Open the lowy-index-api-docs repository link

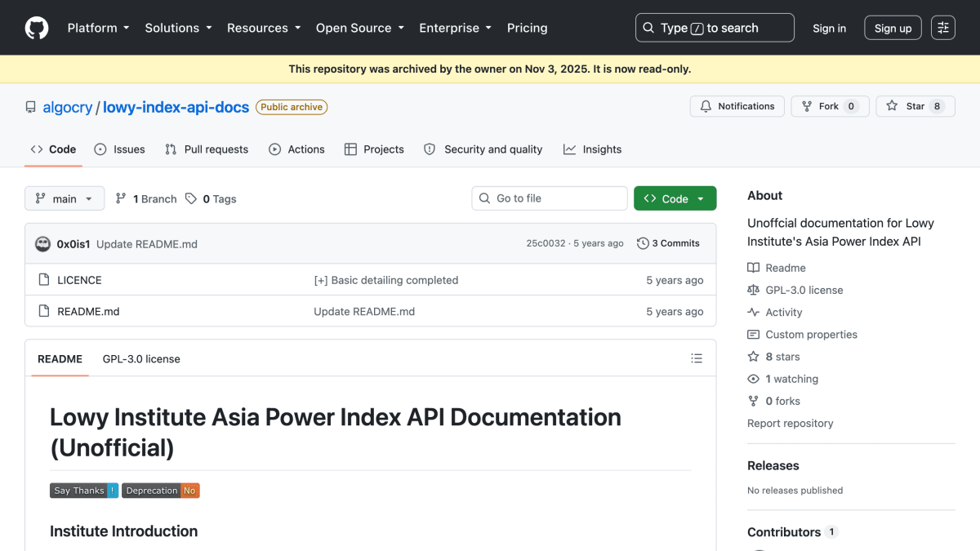(176, 107)
